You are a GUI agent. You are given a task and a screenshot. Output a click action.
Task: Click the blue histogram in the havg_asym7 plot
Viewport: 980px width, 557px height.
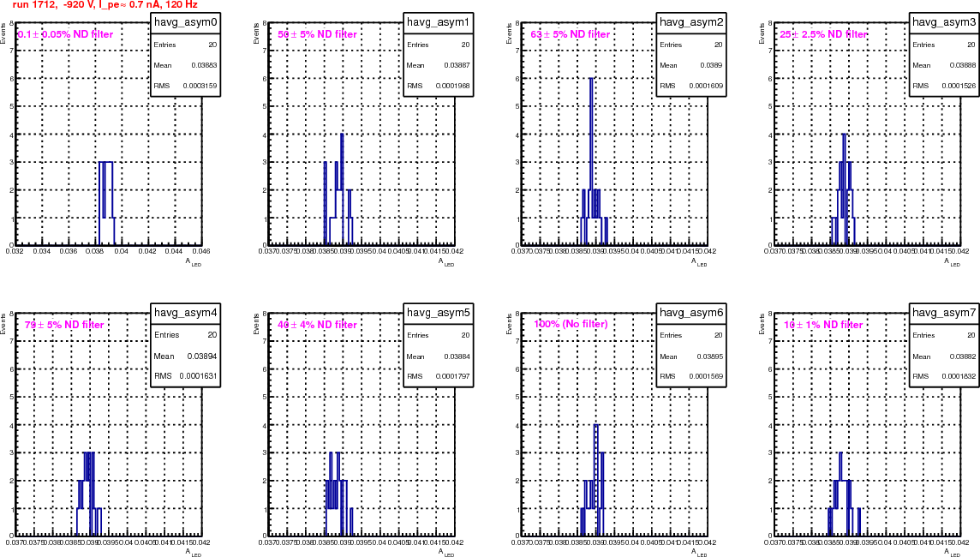click(844, 494)
